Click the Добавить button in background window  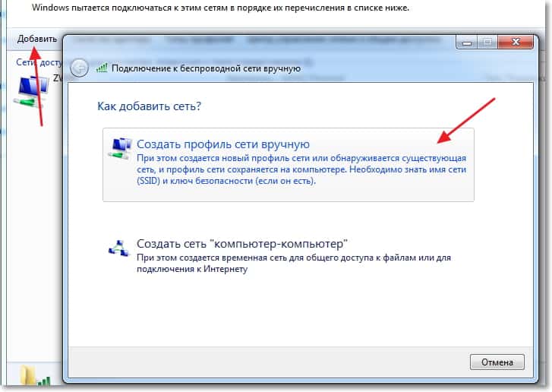[x=37, y=39]
